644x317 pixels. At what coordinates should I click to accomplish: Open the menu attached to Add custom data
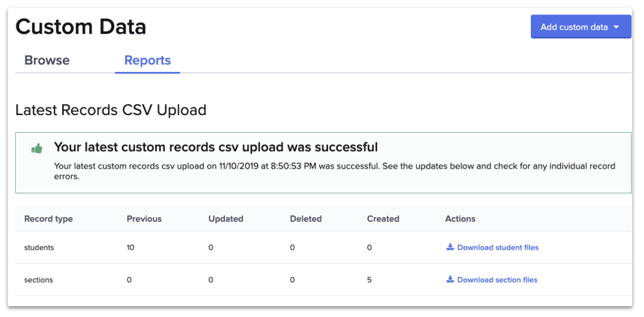[x=581, y=26]
